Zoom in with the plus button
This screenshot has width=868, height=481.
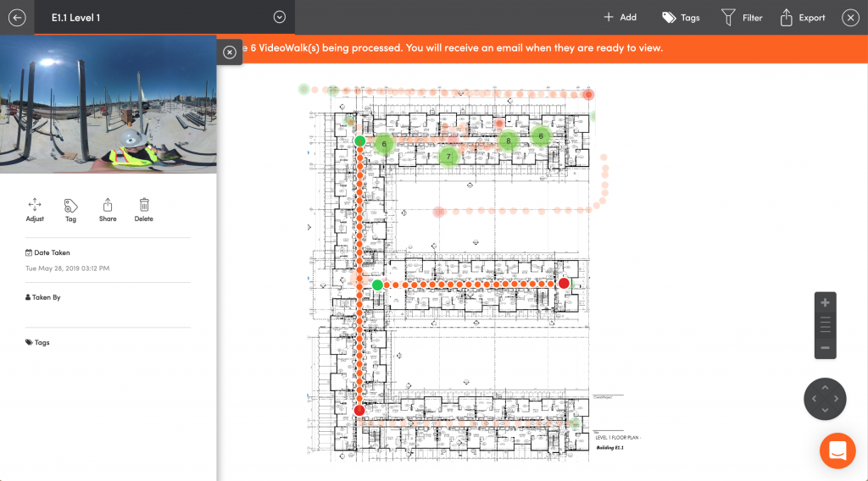(825, 302)
